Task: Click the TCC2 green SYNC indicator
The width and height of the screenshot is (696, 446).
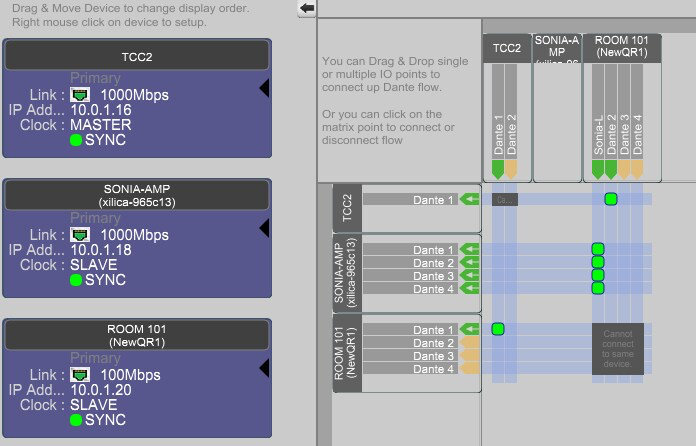Action: 76,140
